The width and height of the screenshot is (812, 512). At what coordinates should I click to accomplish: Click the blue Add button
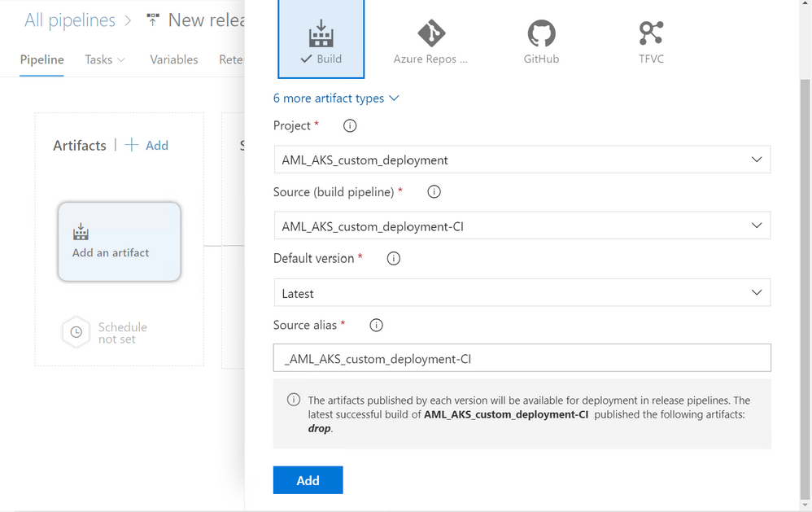[308, 480]
